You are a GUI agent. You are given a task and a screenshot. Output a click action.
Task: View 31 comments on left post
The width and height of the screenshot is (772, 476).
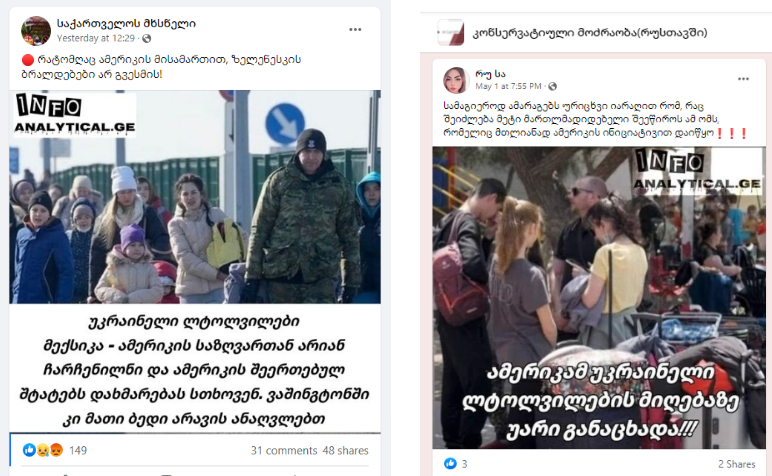point(284,450)
